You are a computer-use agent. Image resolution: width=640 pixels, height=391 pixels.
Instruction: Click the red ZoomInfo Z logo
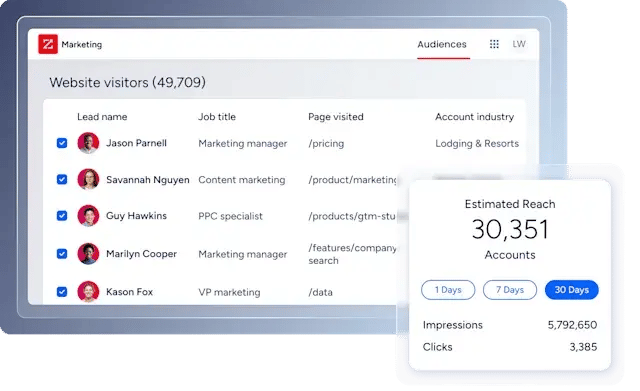pyautogui.click(x=48, y=44)
